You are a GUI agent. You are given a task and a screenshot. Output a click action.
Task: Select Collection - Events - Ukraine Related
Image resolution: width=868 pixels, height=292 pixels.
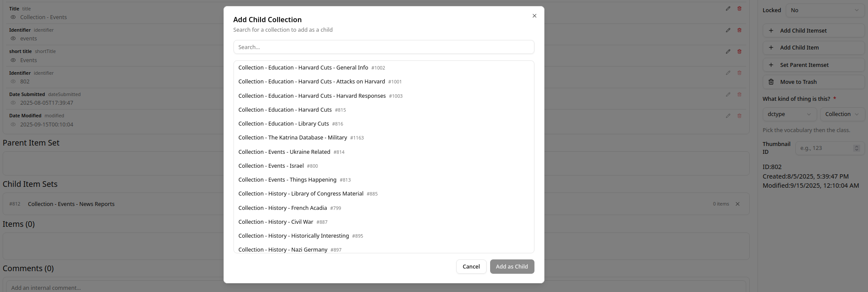[x=384, y=152]
